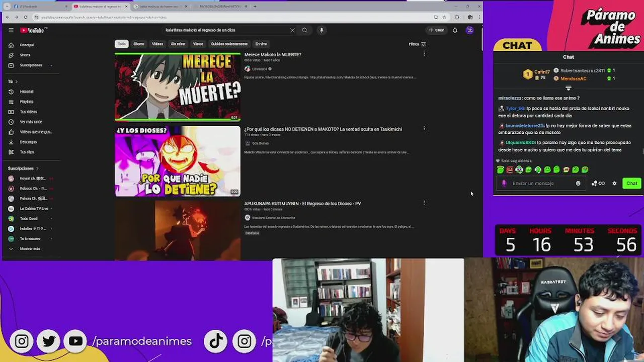Open the browser tab search dropdown
This screenshot has width=644, height=362.
coord(7,7)
